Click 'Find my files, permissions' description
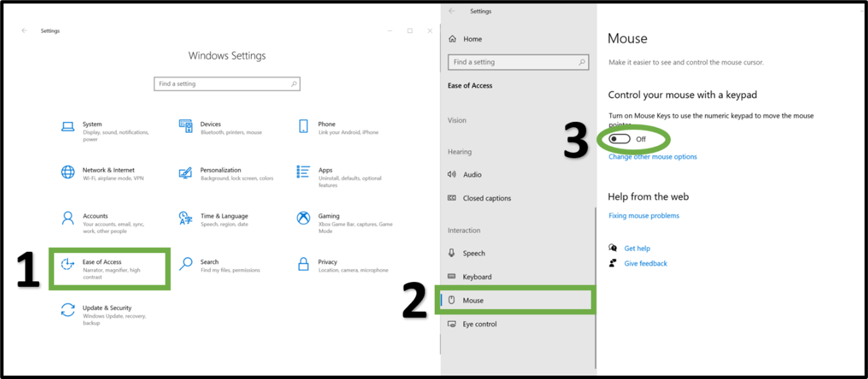Viewport: 868px width, 379px height. tap(230, 270)
